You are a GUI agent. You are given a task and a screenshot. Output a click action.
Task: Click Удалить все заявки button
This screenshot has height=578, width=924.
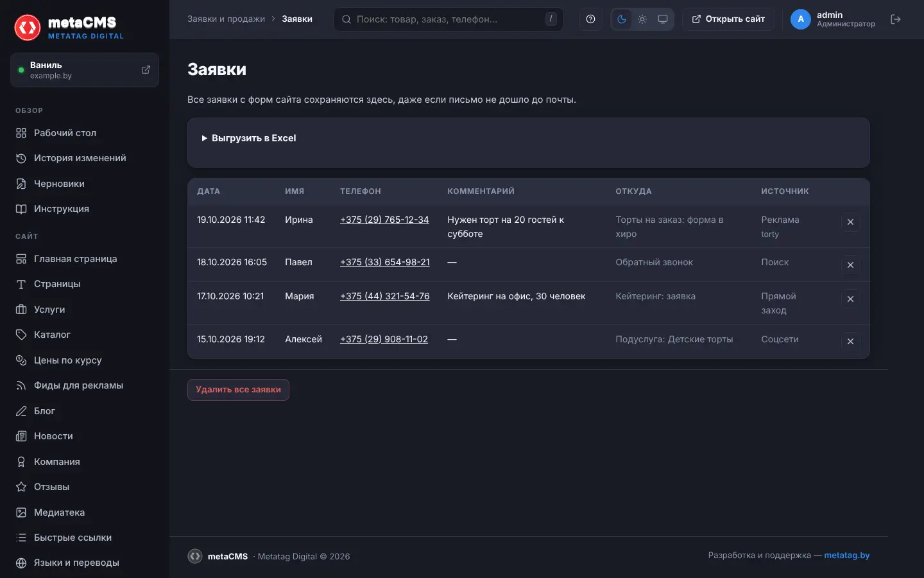(x=238, y=390)
